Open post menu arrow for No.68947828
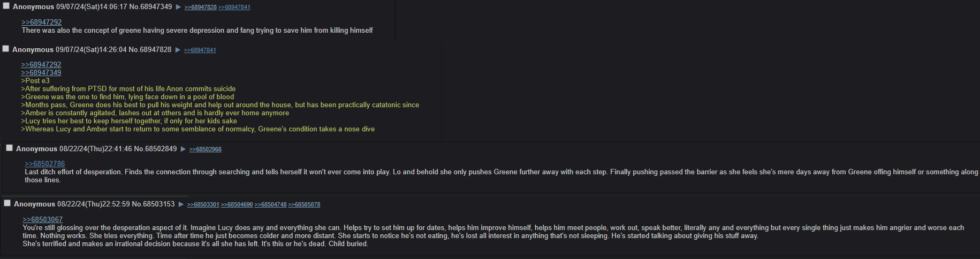Image resolution: width=980 pixels, height=259 pixels. [178, 50]
